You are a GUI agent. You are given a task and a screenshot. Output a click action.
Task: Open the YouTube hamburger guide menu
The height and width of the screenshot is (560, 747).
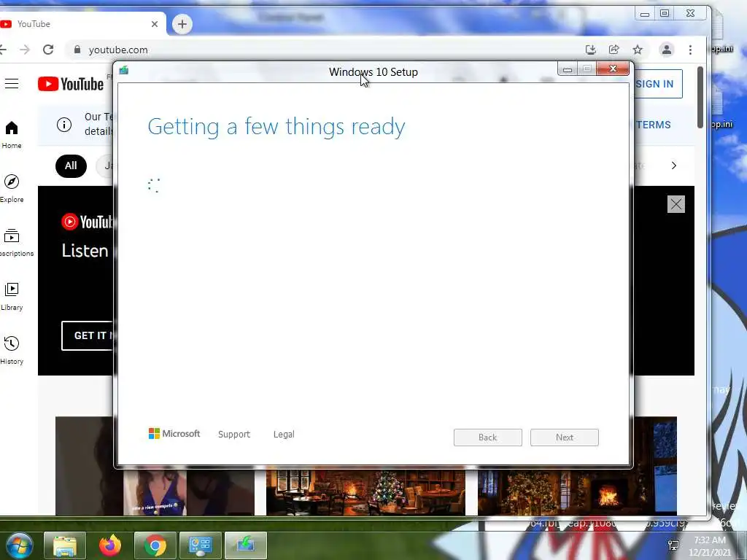pyautogui.click(x=12, y=85)
